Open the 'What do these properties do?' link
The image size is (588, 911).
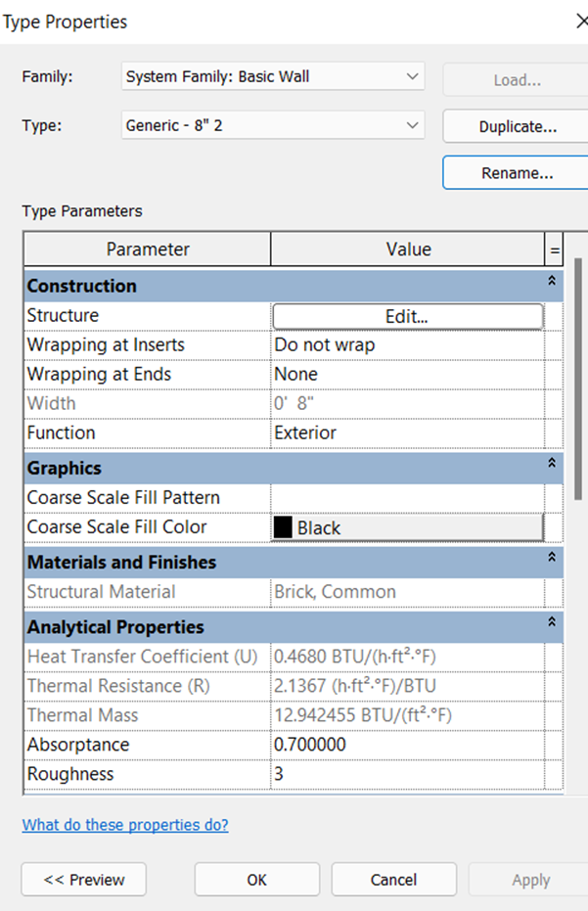click(x=125, y=825)
